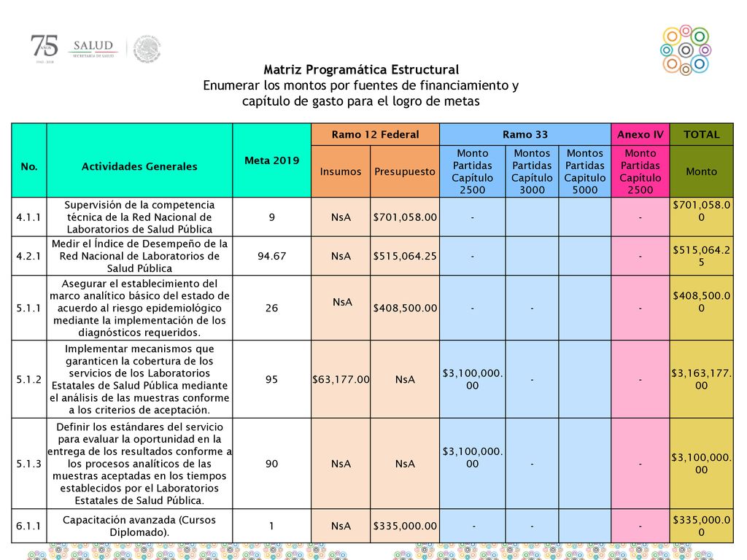Click row number 5.1.1
This screenshot has width=747, height=560.
tap(28, 308)
